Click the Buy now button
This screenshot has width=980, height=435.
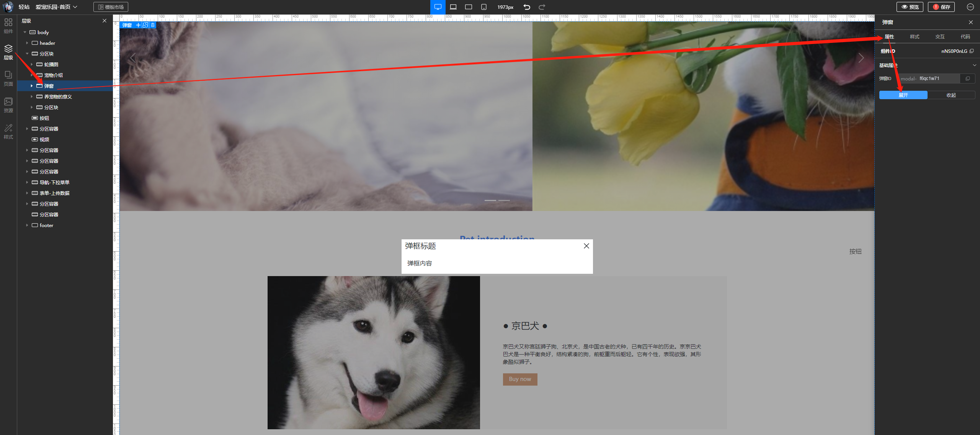tap(520, 379)
